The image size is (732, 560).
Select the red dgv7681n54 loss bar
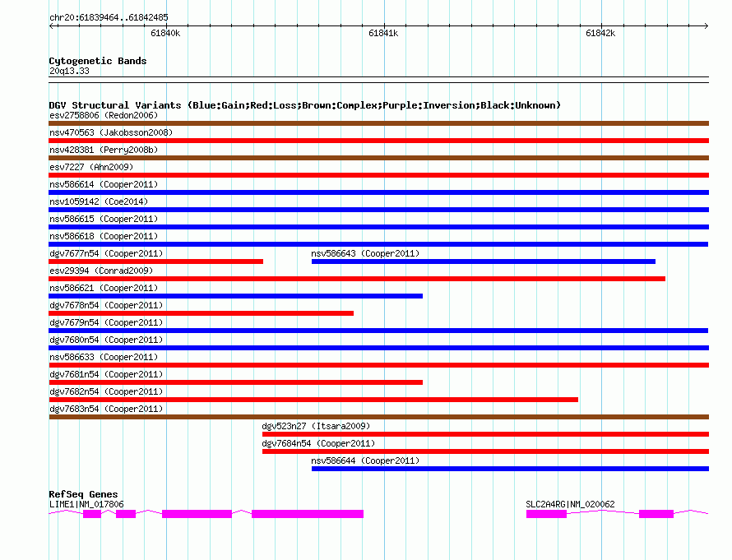(236, 382)
